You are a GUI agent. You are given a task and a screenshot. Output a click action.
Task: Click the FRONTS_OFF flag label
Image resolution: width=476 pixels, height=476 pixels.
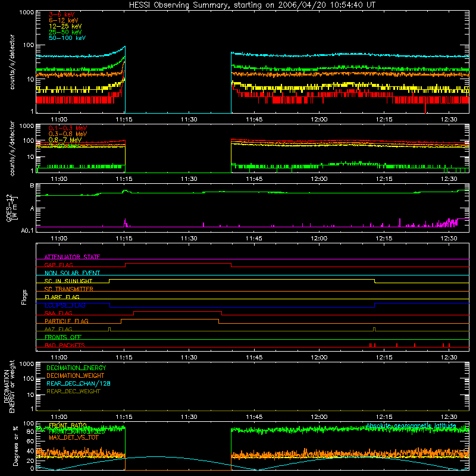pos(63,337)
